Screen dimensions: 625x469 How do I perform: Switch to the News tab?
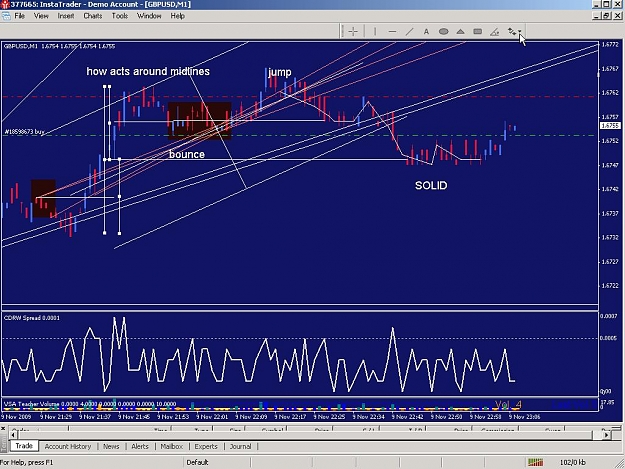111,446
